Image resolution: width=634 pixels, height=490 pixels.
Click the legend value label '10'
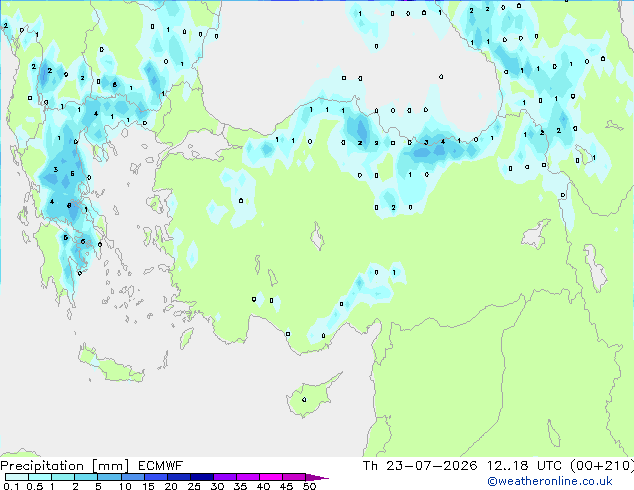[125, 486]
